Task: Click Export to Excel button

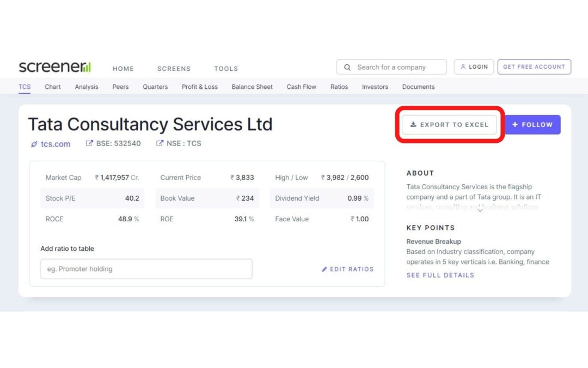Action: pyautogui.click(x=449, y=125)
